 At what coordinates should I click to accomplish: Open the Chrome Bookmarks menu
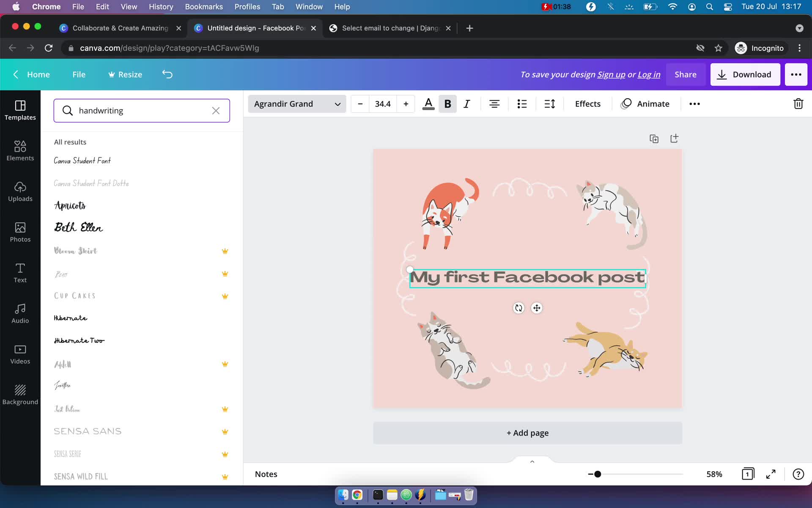[204, 7]
